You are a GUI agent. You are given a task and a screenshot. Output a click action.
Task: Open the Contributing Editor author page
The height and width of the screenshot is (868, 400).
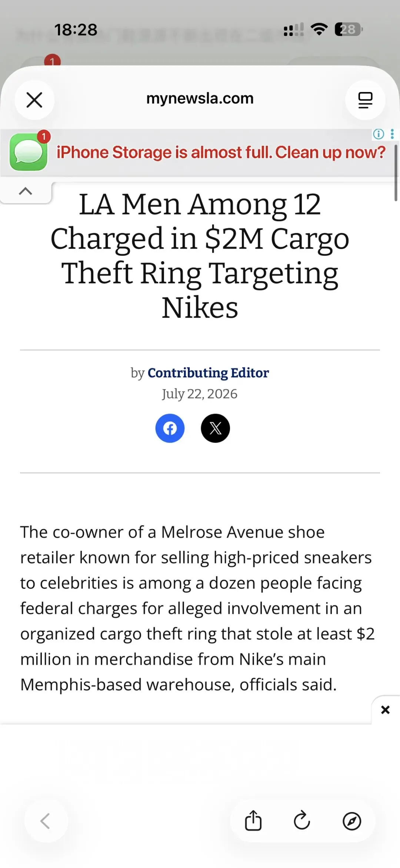pos(208,373)
